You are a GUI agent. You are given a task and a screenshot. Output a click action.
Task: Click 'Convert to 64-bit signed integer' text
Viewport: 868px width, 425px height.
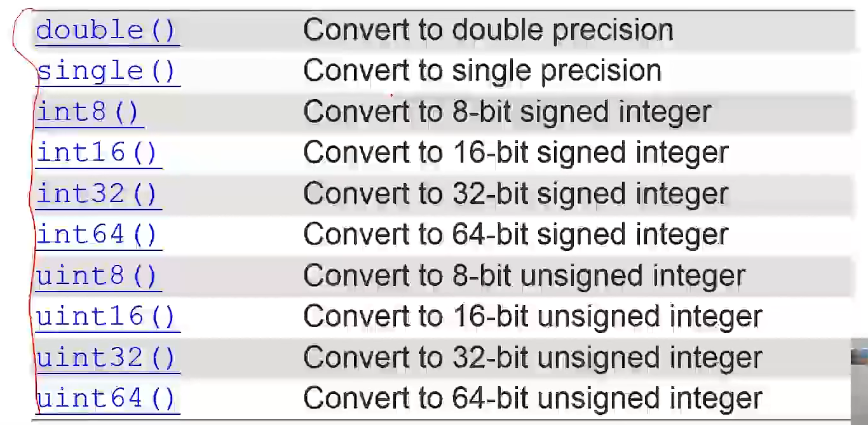tap(516, 234)
